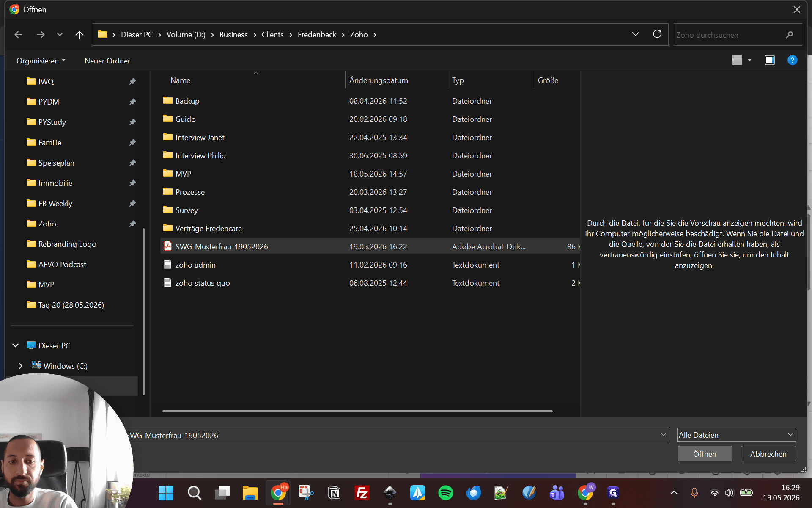Change view layout via the view icon
This screenshot has height=508, width=812.
coord(737,60)
